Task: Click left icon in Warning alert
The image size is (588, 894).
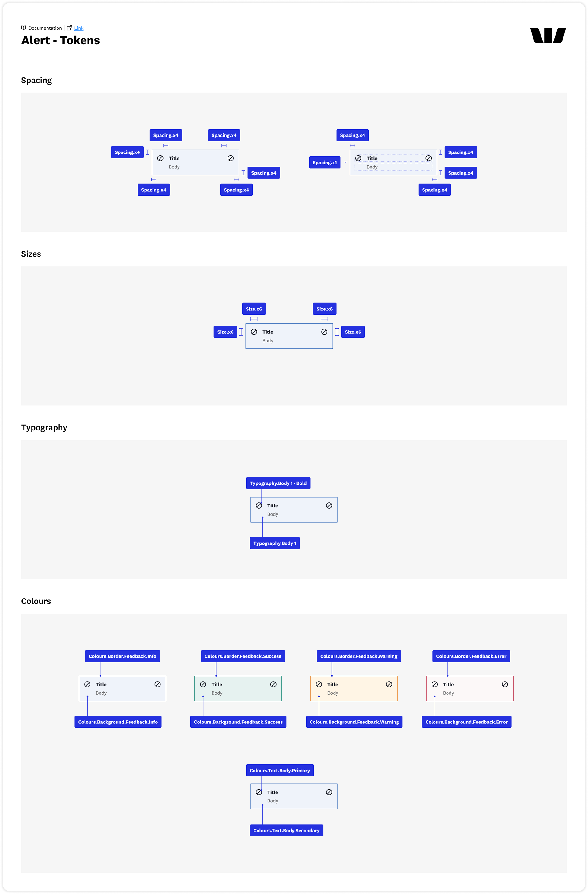Action: (318, 684)
